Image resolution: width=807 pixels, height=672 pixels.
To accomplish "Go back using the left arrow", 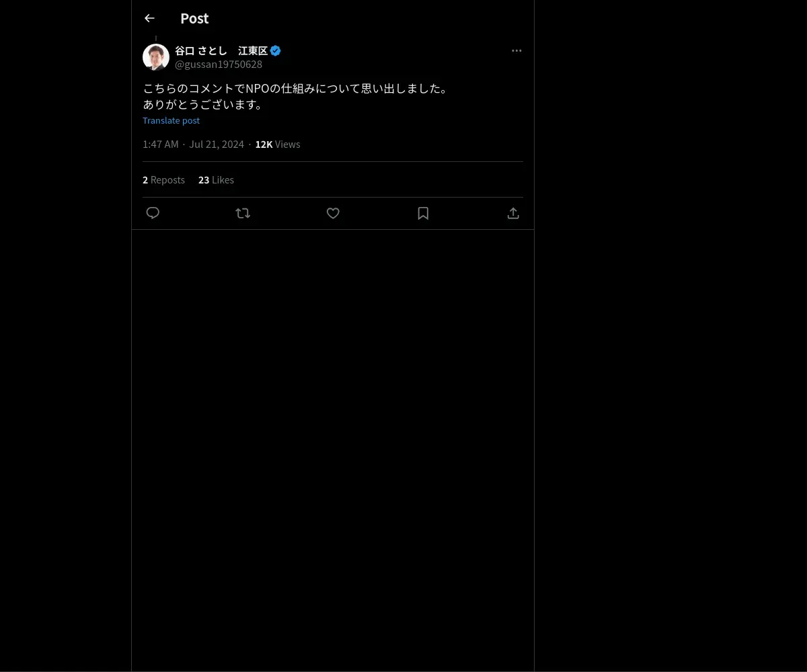I will [149, 19].
